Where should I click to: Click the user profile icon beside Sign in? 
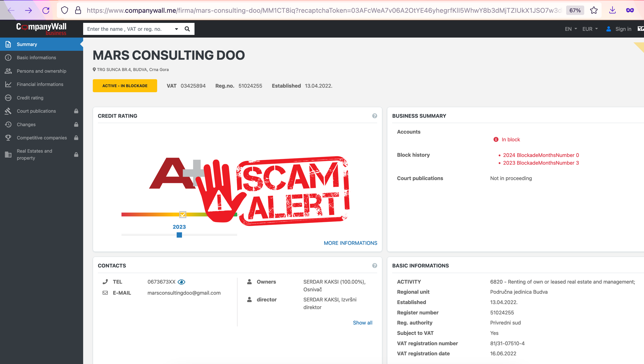(609, 29)
